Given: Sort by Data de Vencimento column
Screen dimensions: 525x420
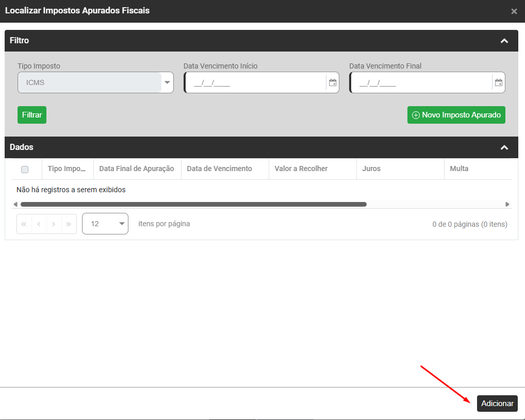Looking at the screenshot, I should (219, 169).
